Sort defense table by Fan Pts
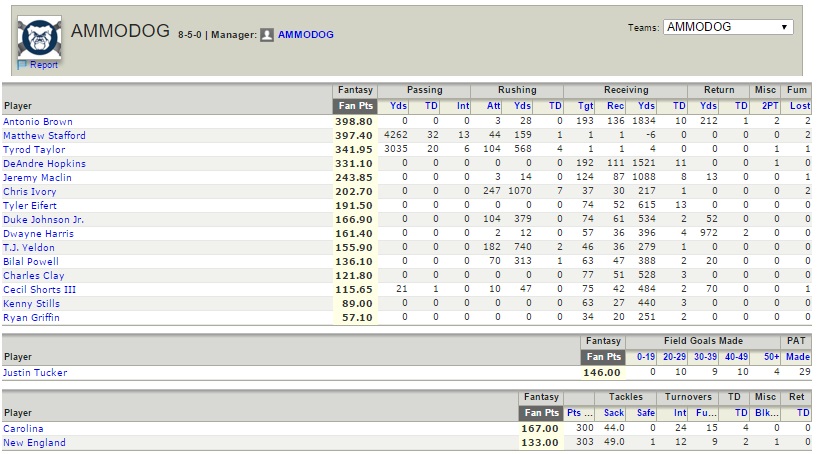 (x=541, y=413)
